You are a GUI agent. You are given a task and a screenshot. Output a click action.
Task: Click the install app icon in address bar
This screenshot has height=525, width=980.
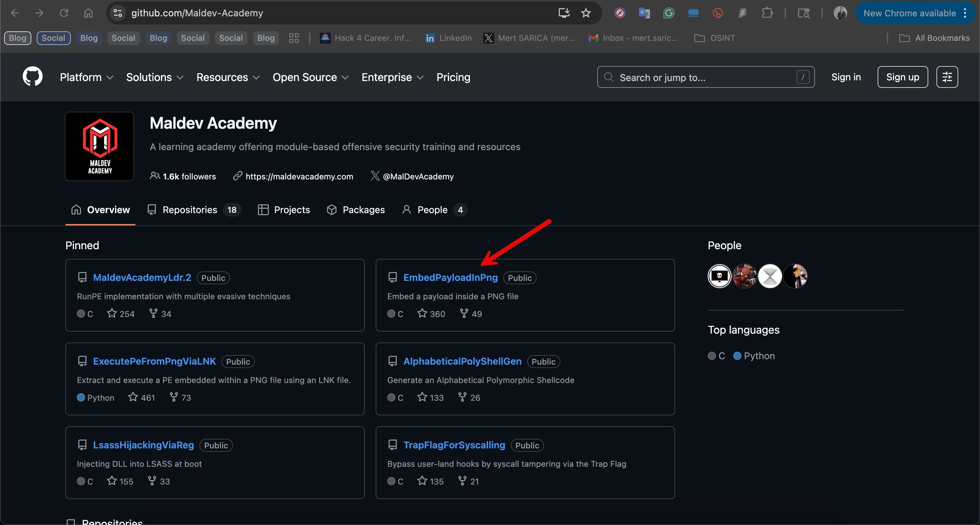pyautogui.click(x=564, y=13)
